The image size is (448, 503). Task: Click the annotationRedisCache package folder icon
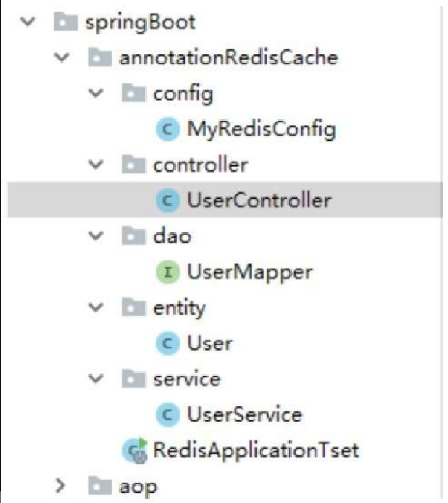pos(100,57)
